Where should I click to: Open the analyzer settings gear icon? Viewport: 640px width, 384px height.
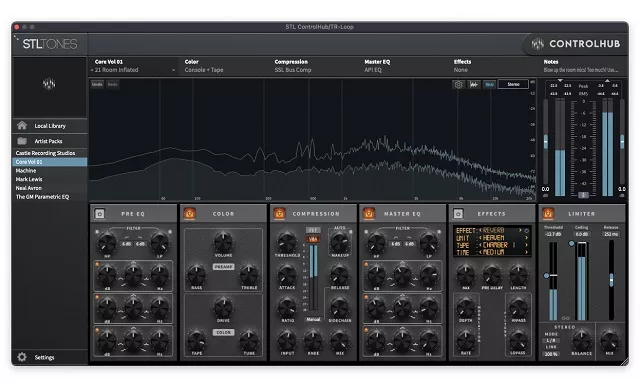point(458,84)
